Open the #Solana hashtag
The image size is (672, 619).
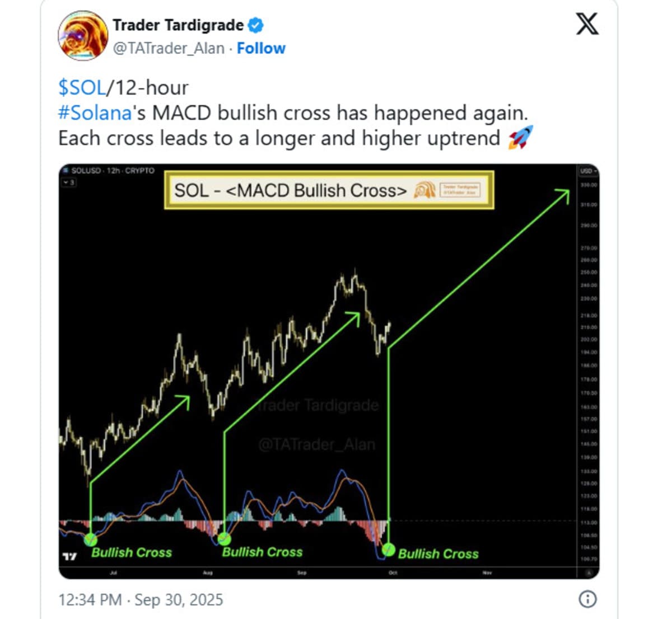pyautogui.click(x=95, y=113)
